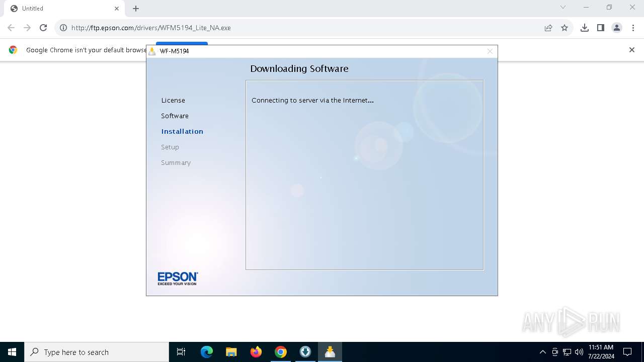This screenshot has height=362, width=644.
Task: Click the volume speaker icon
Action: (x=579, y=352)
